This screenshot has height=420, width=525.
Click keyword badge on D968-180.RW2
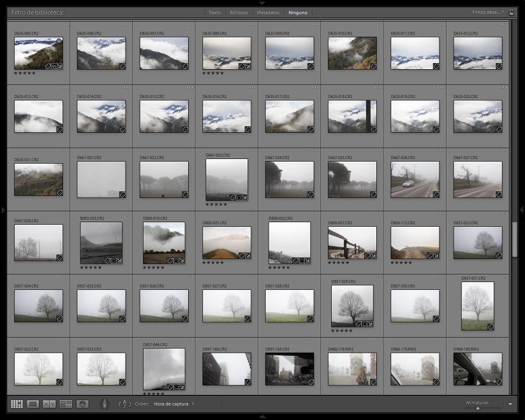pyautogui.click(x=499, y=382)
